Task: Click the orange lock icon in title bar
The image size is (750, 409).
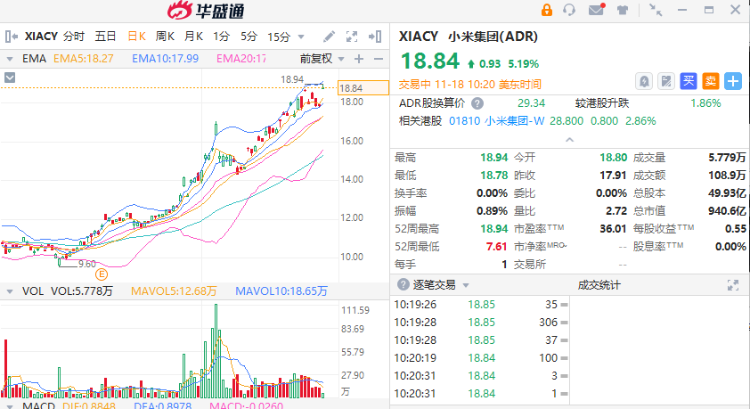Action: coord(546,10)
